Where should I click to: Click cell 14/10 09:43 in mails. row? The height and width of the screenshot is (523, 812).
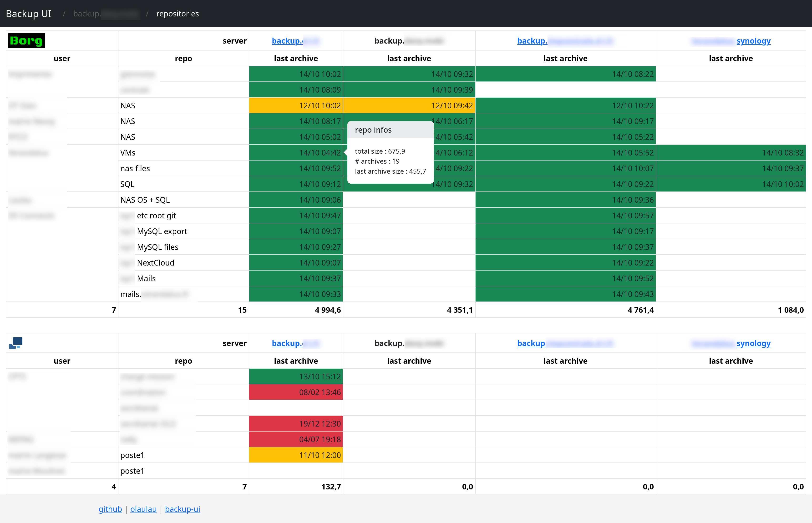click(565, 294)
